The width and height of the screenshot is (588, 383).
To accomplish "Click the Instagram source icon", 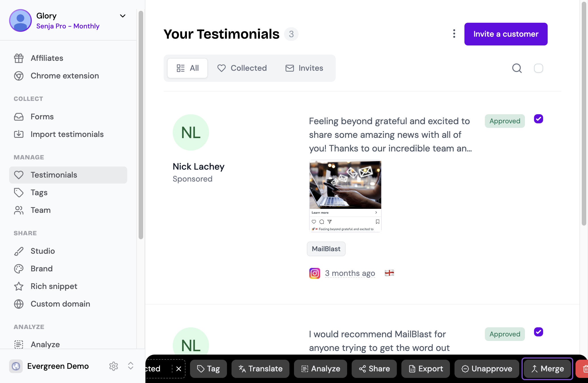I will tap(315, 273).
